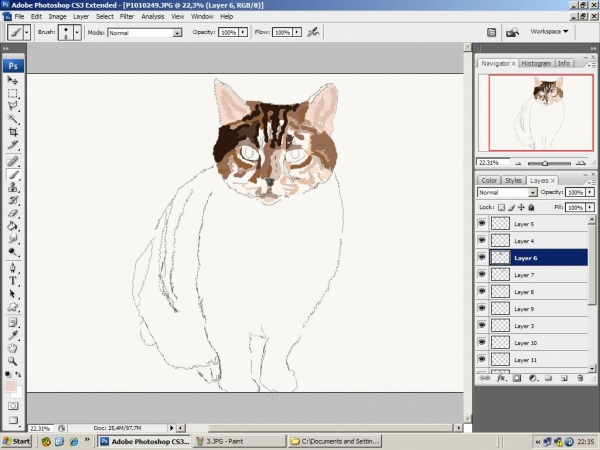Screen dimensions: 600x450
Task: Open the Analysis menu
Action: click(153, 16)
